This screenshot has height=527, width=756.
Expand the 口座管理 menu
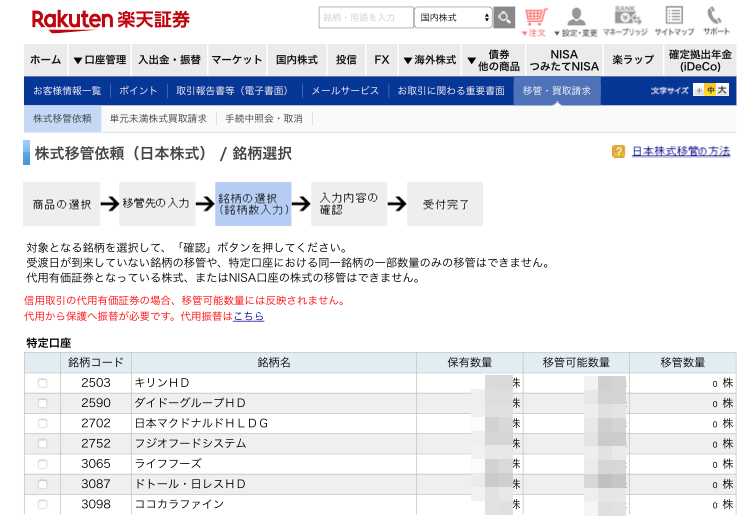click(100, 60)
